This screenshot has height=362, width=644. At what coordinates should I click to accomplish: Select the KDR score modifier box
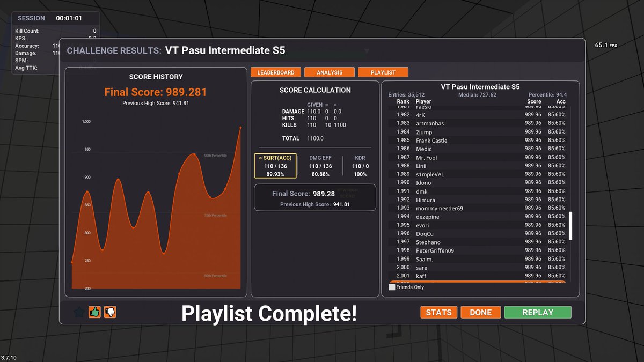click(x=360, y=165)
